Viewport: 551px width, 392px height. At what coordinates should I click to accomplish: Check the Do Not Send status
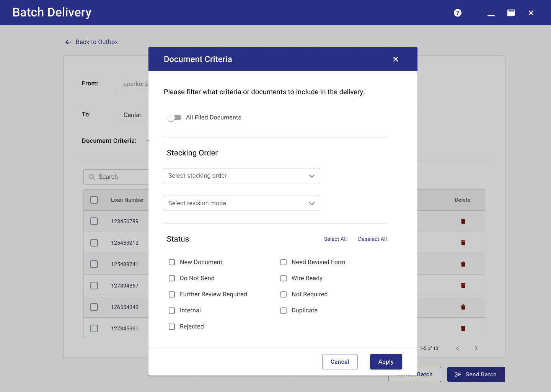[x=172, y=278]
